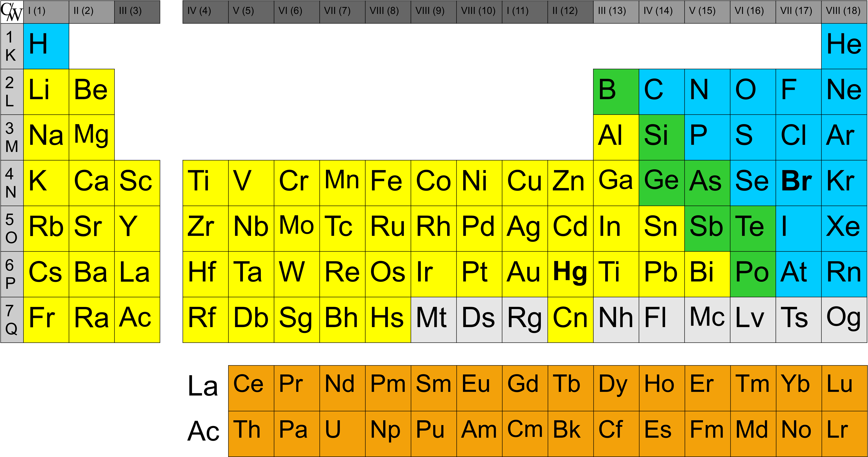This screenshot has width=868, height=457.
Task: Click the gray Mt meitnerium cell
Action: coord(433,320)
